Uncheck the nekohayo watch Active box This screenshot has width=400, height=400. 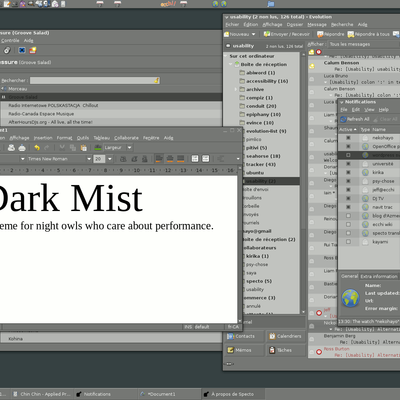point(348,138)
